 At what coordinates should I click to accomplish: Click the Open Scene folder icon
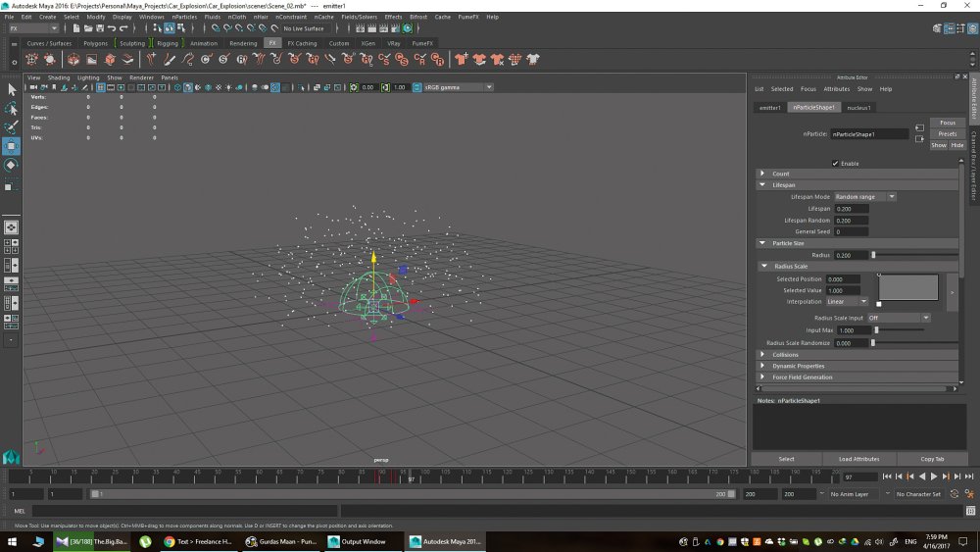click(88, 28)
